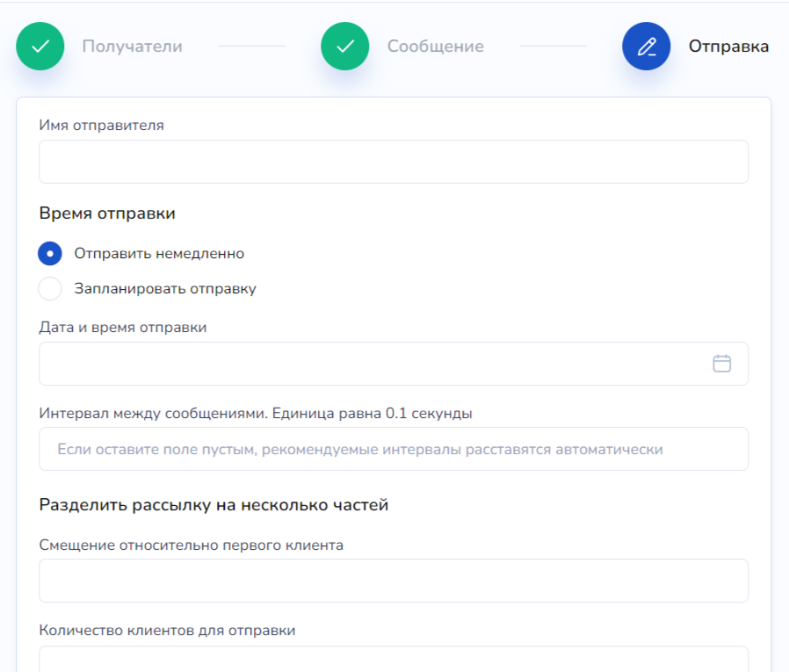Click the blue pencil icon for Отправка step
The image size is (789, 672).
click(x=647, y=47)
